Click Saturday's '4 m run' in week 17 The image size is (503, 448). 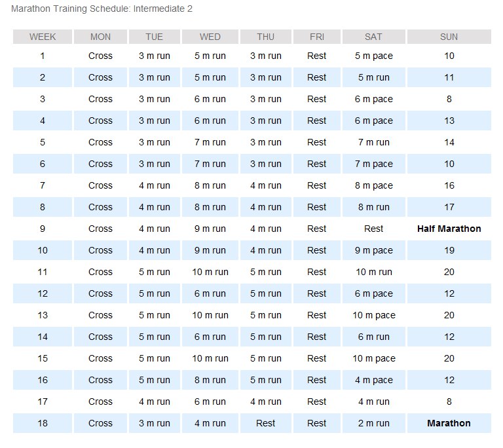[x=374, y=401]
